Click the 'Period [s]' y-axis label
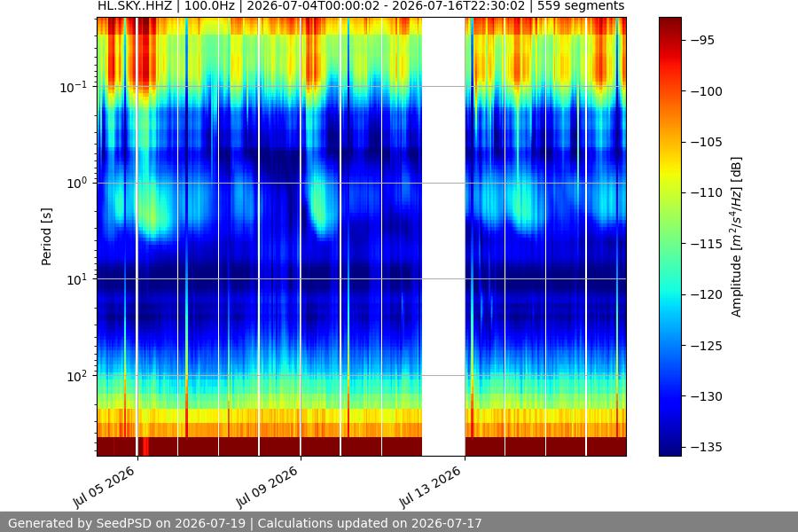 (x=46, y=237)
